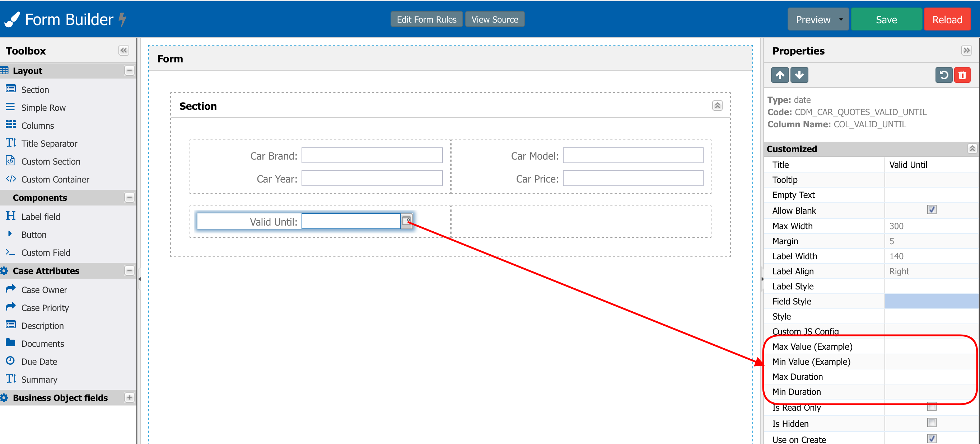Click the reset properties undo icon
This screenshot has height=444, width=980.
point(944,75)
